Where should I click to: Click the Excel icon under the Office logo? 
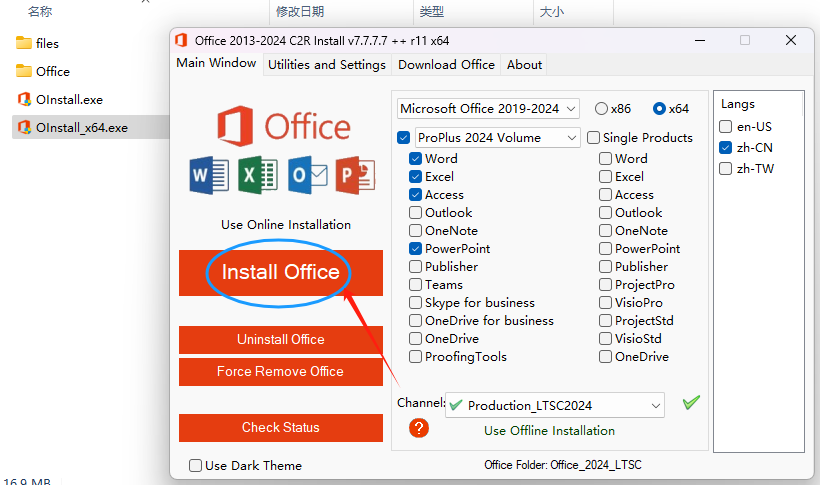click(x=258, y=175)
